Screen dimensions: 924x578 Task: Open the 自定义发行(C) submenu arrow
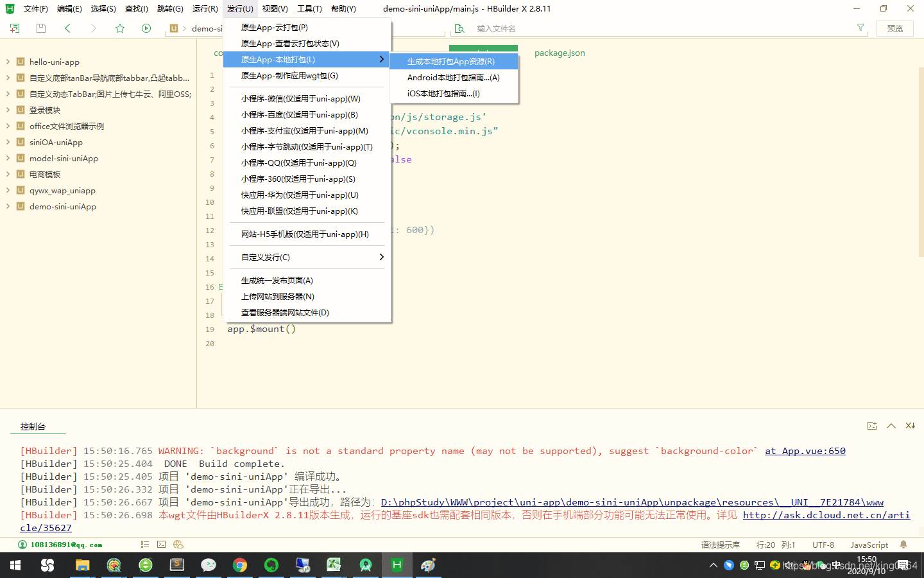(381, 257)
